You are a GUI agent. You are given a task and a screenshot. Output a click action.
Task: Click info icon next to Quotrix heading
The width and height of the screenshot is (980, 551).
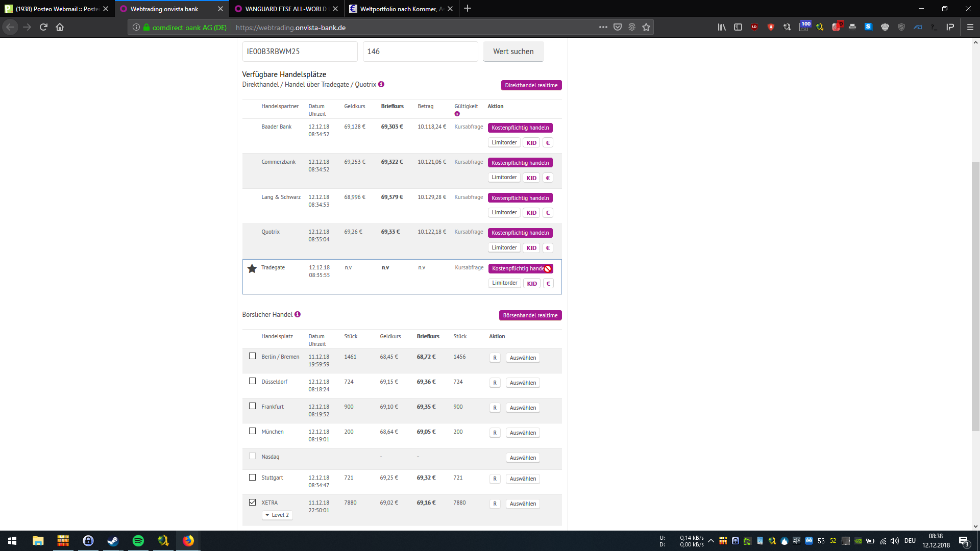pos(381,85)
